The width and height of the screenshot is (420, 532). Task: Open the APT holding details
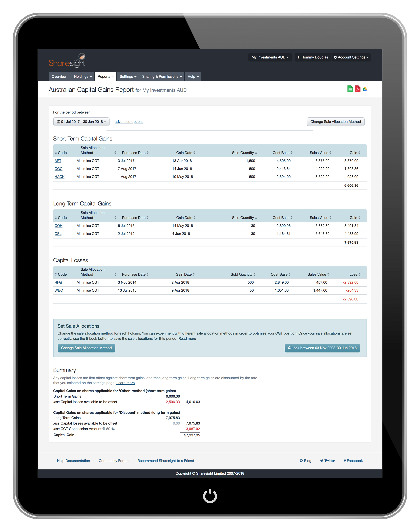(58, 161)
